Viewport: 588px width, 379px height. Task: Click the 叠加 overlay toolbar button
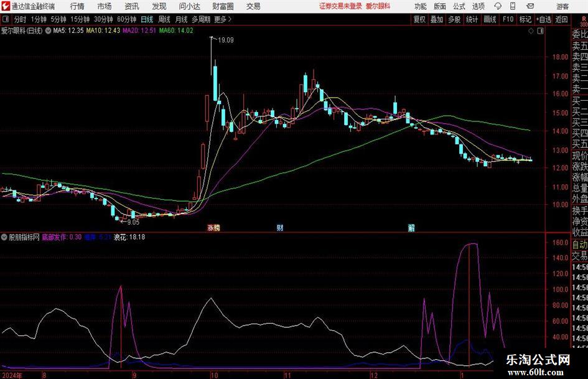tap(437, 19)
